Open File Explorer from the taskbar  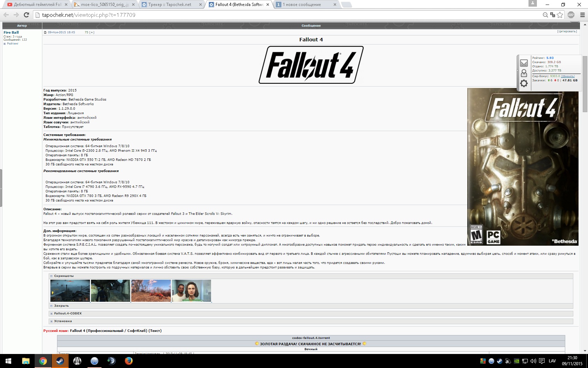pos(26,361)
